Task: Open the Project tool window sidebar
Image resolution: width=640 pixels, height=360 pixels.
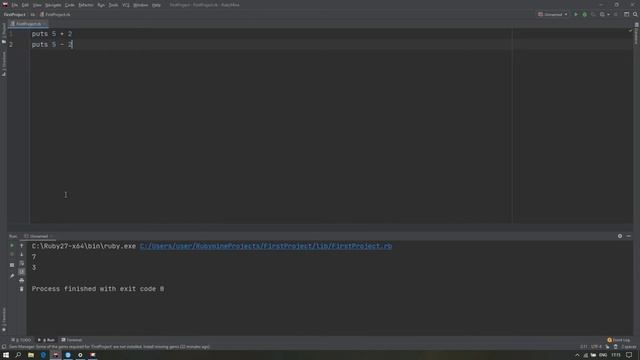Action: 4,33
